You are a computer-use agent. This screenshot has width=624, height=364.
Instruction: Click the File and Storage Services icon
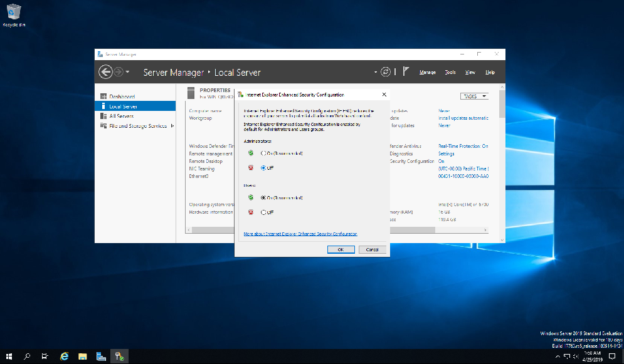[103, 125]
